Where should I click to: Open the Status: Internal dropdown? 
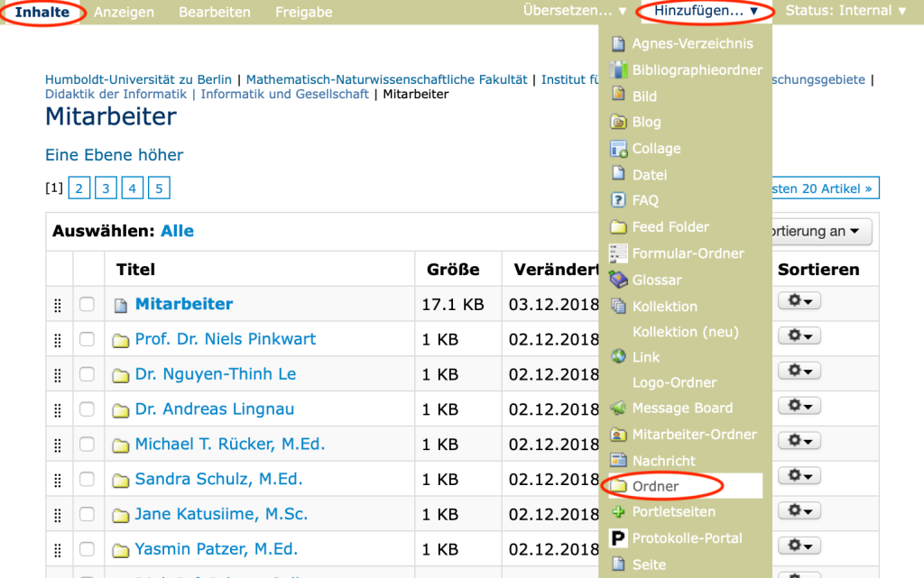845,12
